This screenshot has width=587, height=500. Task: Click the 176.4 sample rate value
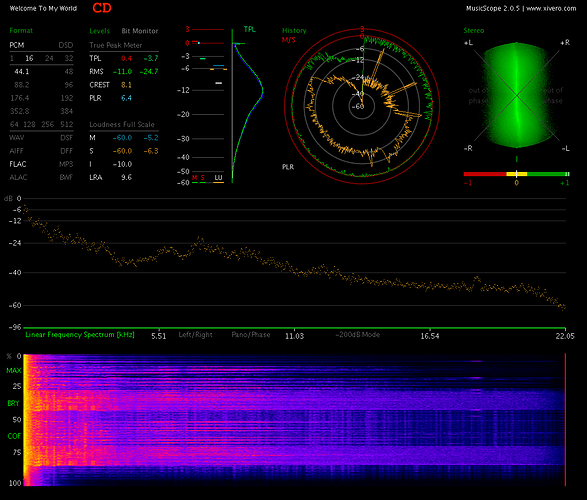coord(19,98)
